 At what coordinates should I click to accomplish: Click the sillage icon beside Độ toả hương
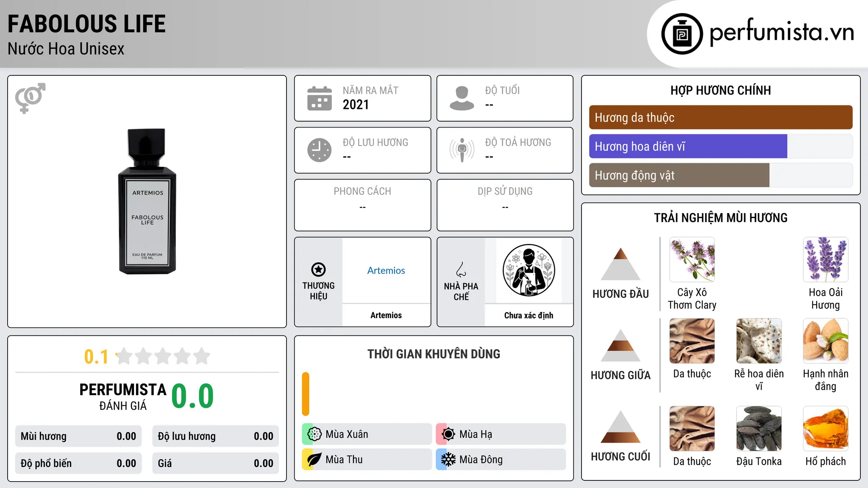click(x=462, y=150)
